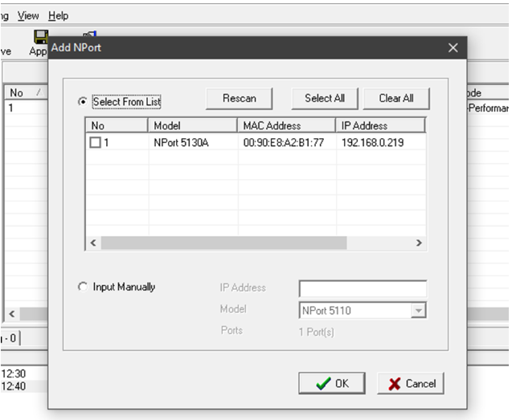Open the View menu

tap(28, 16)
